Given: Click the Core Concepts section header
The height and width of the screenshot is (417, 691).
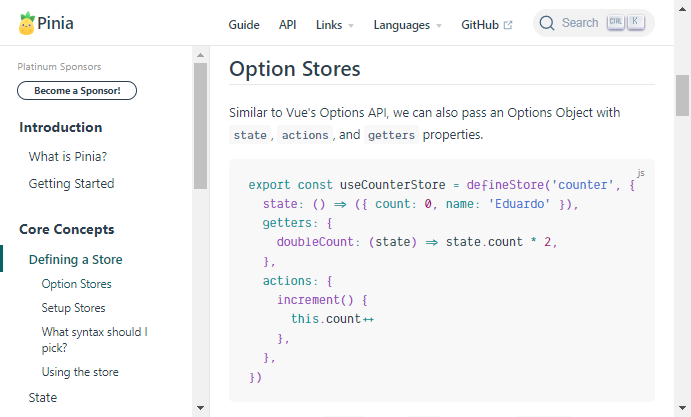Looking at the screenshot, I should (67, 229).
